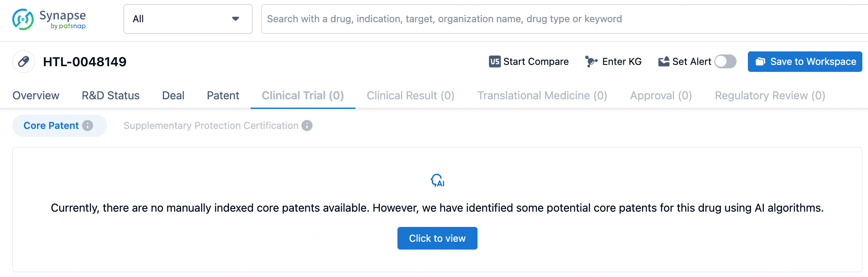Click the Synapse by Patsnap logo
868x277 pixels.
click(49, 19)
